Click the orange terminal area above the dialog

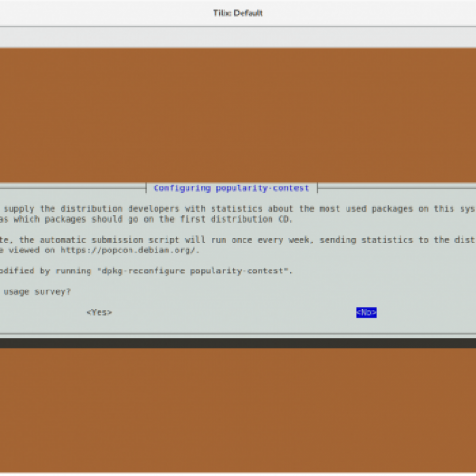238,115
